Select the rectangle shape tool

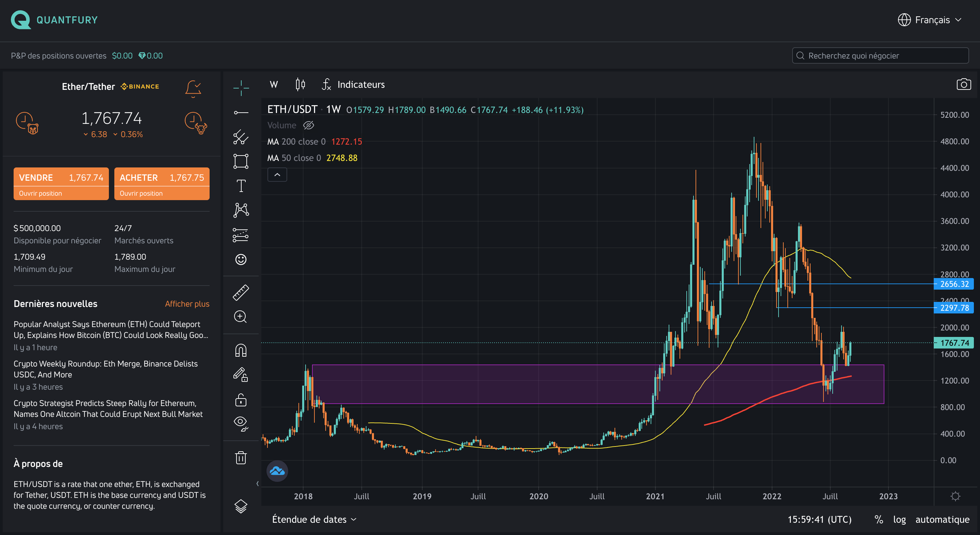click(241, 161)
